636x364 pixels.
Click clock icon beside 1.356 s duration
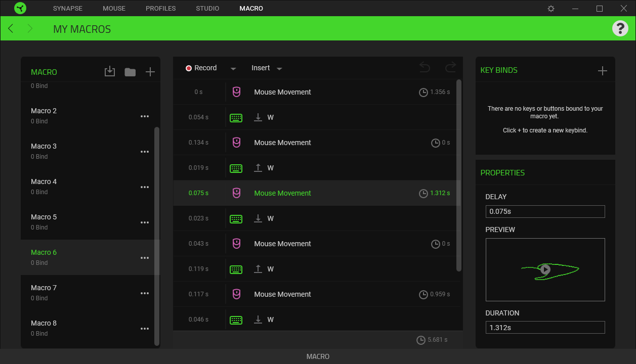(x=423, y=93)
